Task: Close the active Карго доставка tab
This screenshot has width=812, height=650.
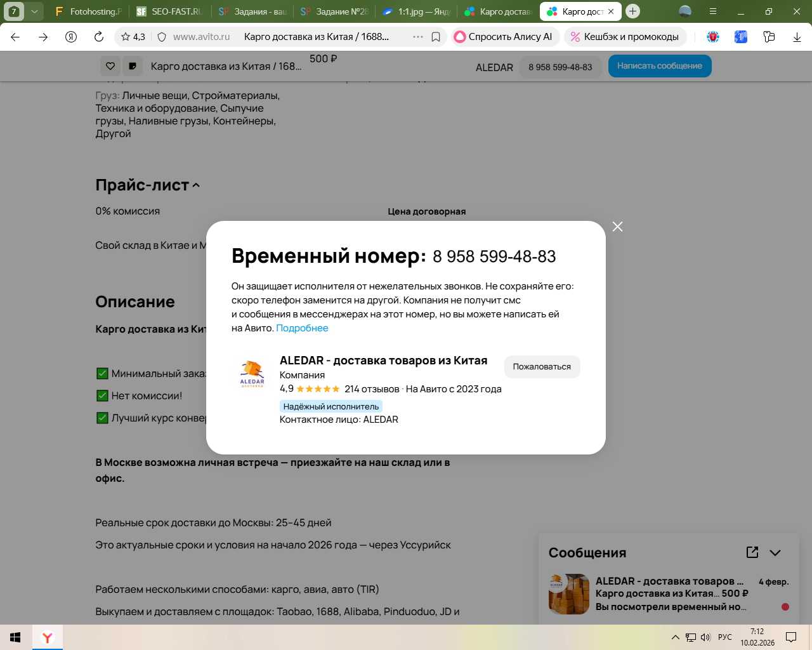Action: (611, 11)
